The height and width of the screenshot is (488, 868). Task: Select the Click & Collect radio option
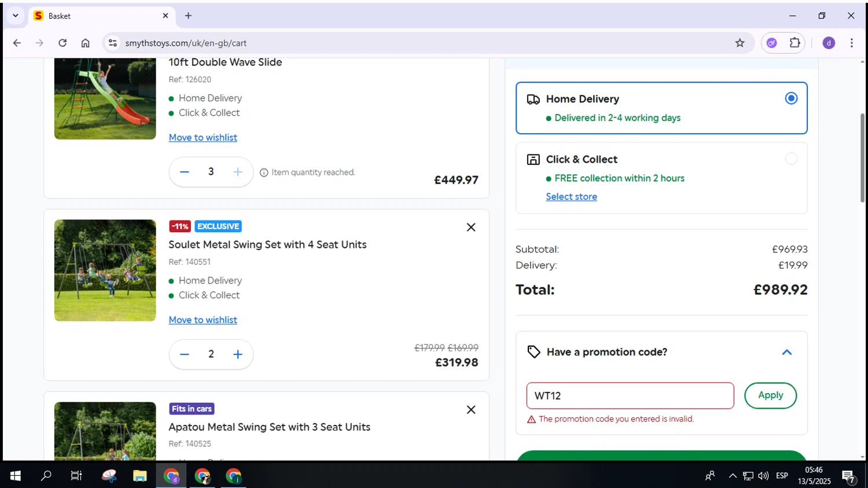[x=791, y=159]
